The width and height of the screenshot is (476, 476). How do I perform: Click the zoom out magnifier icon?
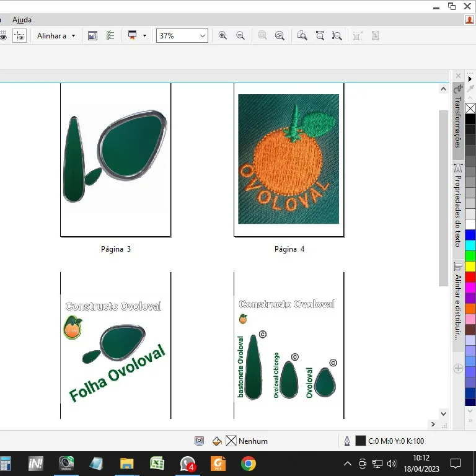240,36
